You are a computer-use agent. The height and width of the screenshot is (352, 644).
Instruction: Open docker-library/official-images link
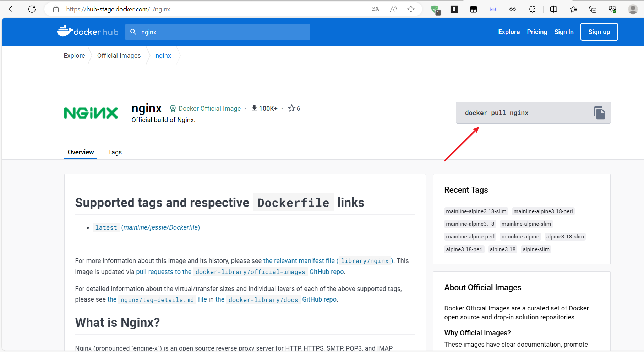click(x=250, y=272)
